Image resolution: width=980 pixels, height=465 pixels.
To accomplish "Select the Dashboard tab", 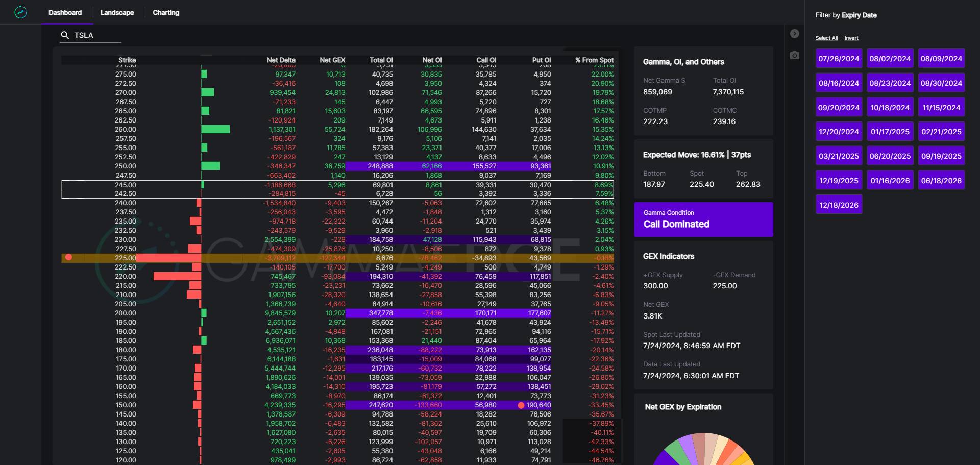I will coord(65,13).
